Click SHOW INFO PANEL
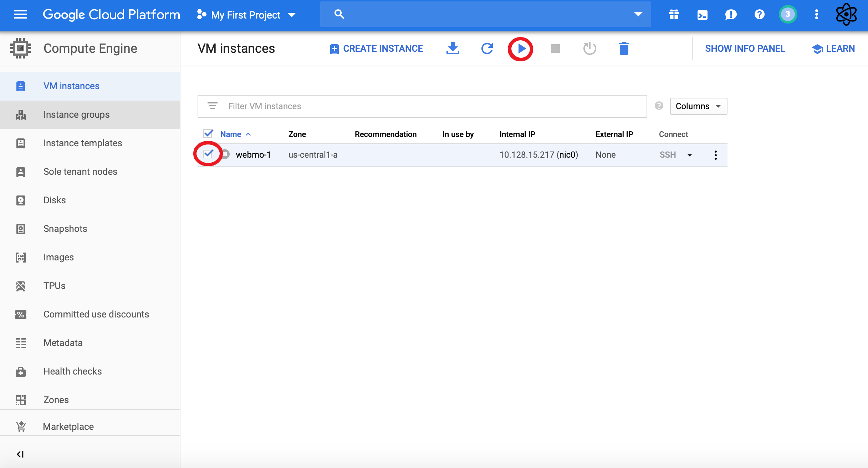Screen dimensions: 868x468 tap(745, 49)
